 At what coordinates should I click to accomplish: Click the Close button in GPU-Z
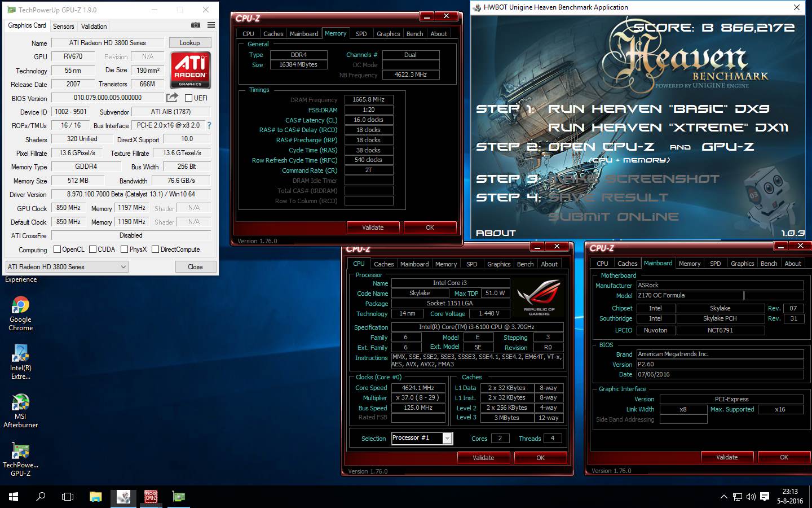[195, 266]
